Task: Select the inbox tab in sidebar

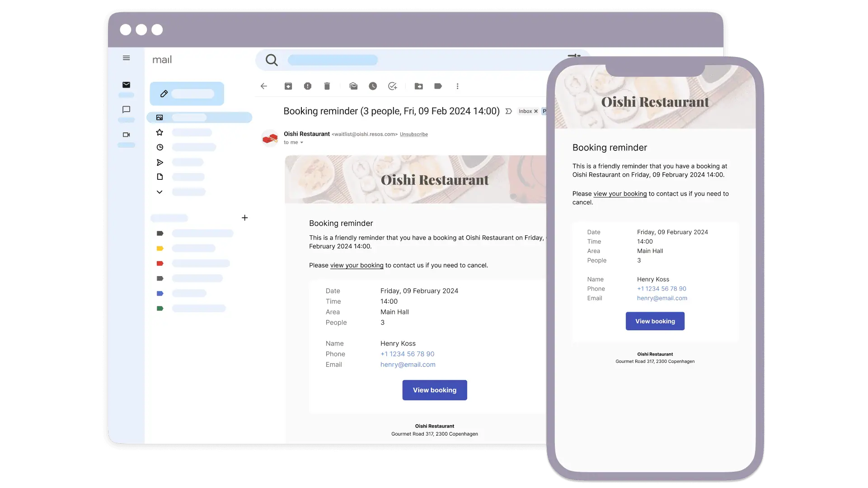Action: click(x=200, y=117)
